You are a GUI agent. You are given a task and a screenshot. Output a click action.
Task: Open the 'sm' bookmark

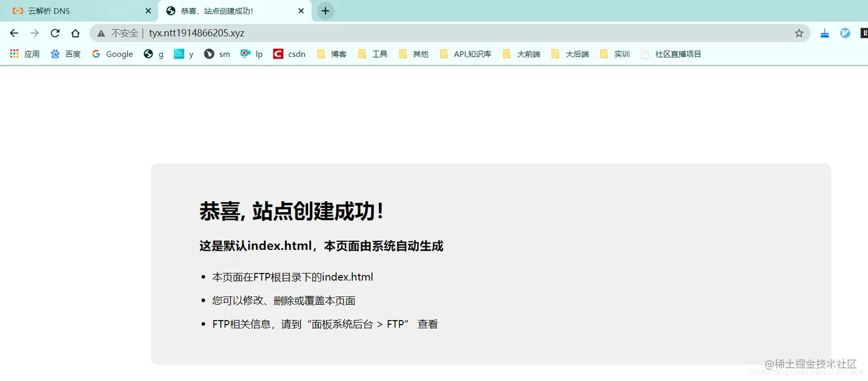(217, 54)
